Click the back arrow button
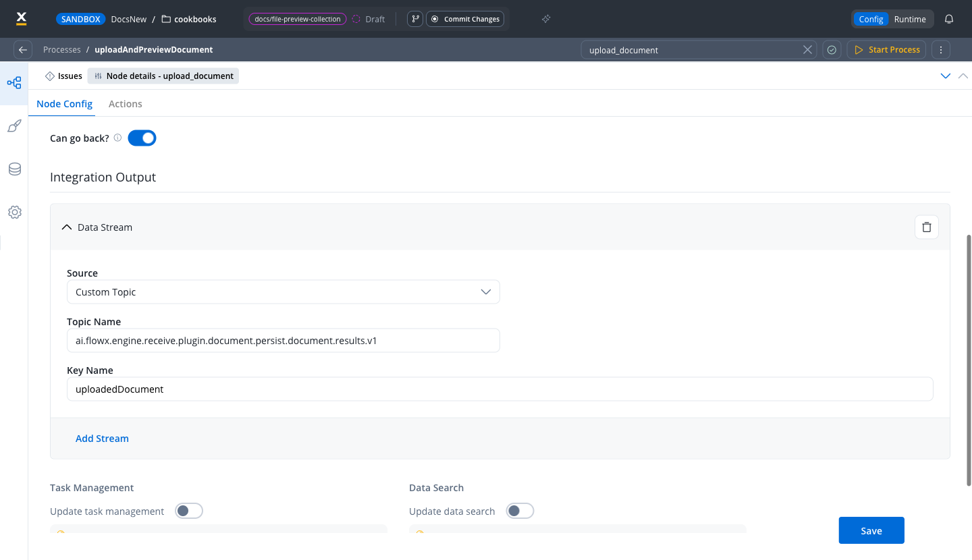The image size is (972, 560). click(23, 50)
